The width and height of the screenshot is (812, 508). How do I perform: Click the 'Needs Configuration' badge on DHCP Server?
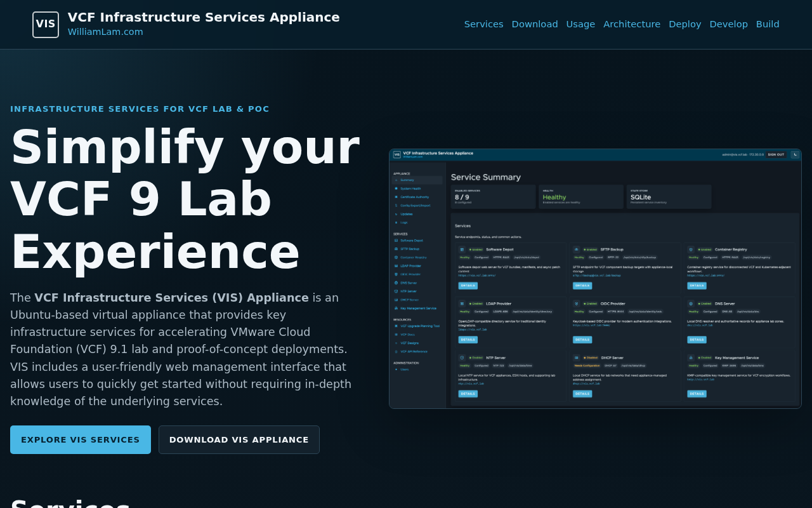pyautogui.click(x=587, y=366)
